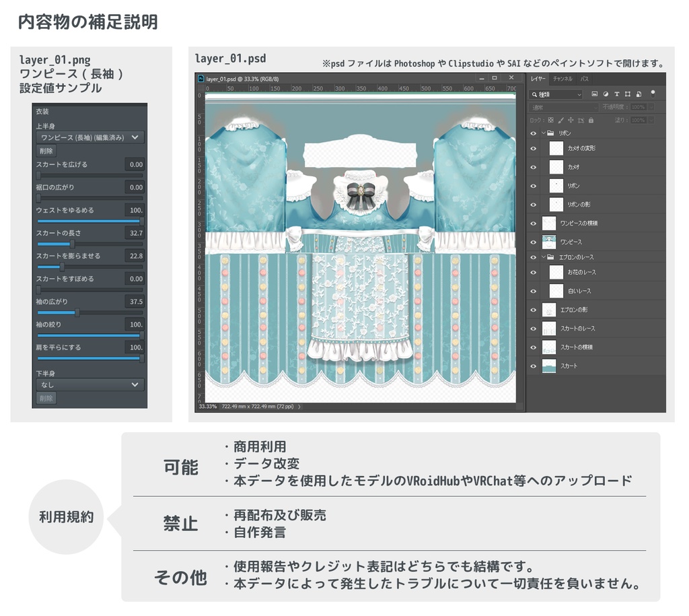Click the スカート layer thumbnail

(x=549, y=366)
